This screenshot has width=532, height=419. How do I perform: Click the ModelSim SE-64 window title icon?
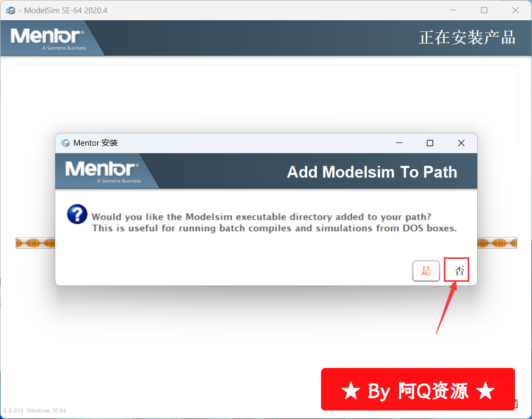click(11, 11)
